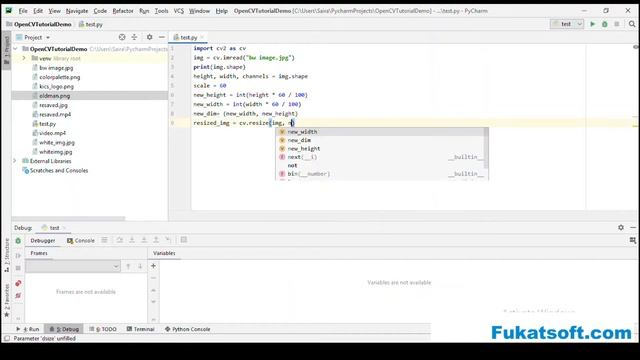Open Project panel settings gear
This screenshot has height=360, width=640.
click(x=149, y=37)
